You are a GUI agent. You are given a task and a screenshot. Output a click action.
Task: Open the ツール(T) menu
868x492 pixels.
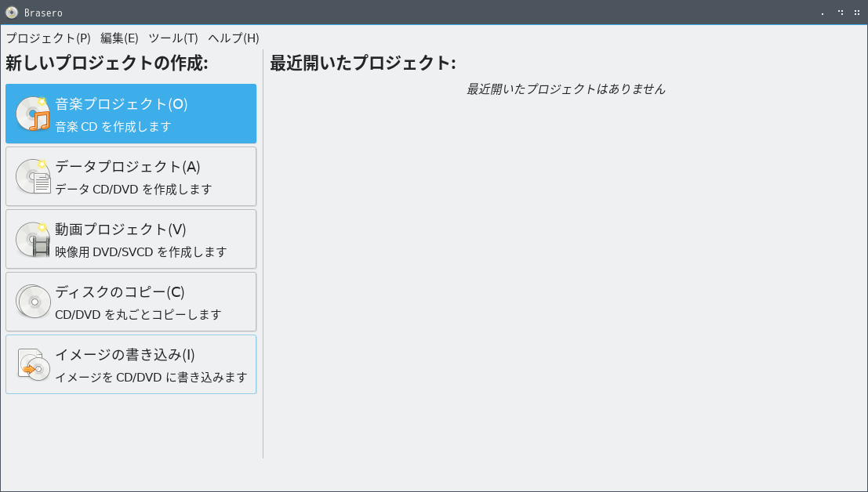pyautogui.click(x=173, y=38)
